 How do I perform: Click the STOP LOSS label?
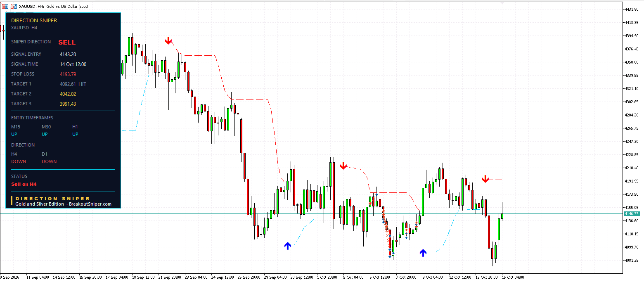click(23, 74)
